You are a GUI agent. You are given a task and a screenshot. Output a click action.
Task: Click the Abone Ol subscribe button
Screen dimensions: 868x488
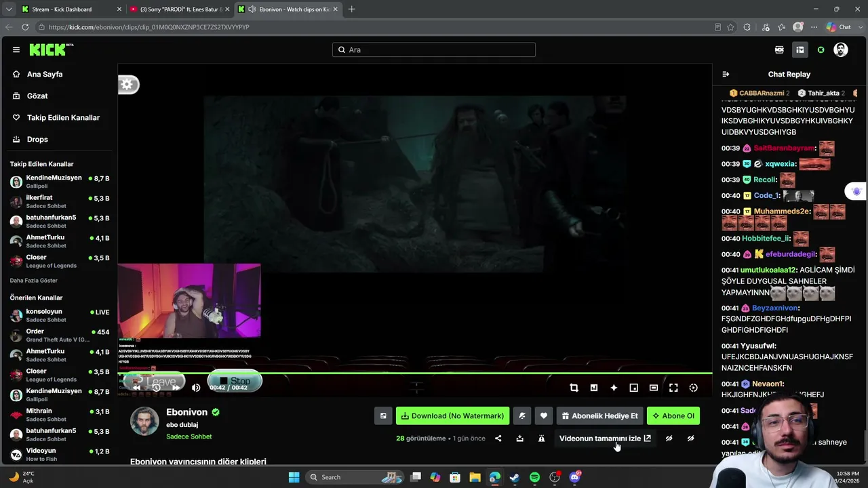click(673, 415)
